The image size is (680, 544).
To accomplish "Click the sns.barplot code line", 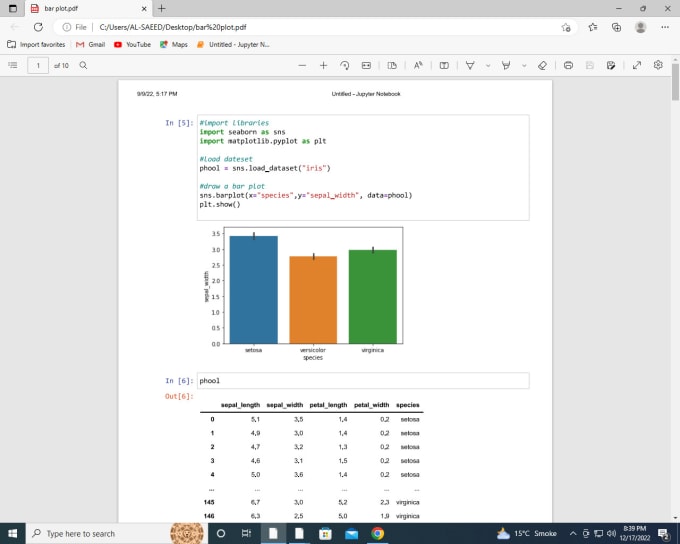I will click(x=306, y=195).
